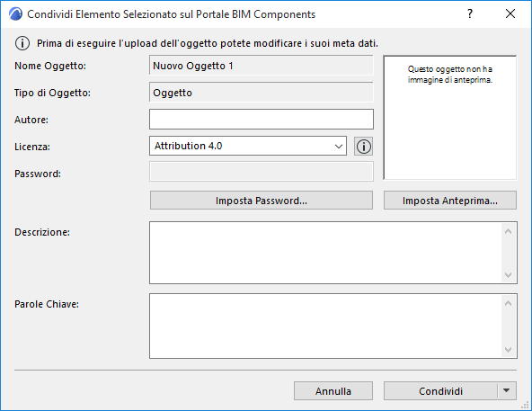Click the help question mark in title bar
This screenshot has width=532, height=411.
470,13
